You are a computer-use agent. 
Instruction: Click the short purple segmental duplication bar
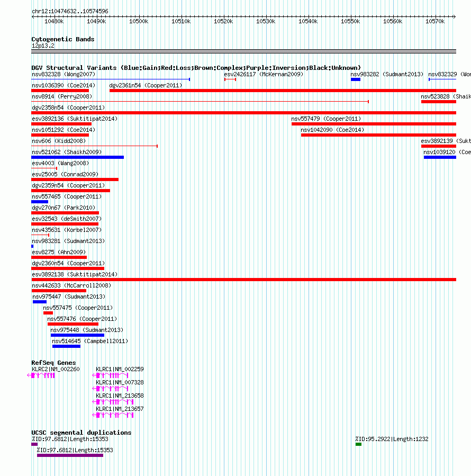point(34,444)
